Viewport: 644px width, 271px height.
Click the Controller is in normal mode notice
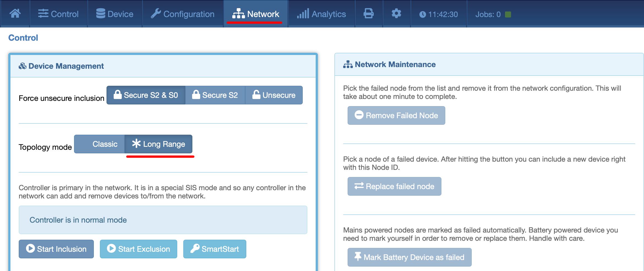(x=163, y=220)
